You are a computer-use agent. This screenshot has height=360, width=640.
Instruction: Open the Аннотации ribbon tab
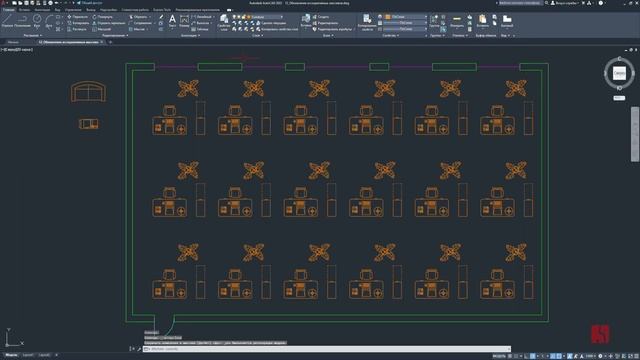coord(42,10)
